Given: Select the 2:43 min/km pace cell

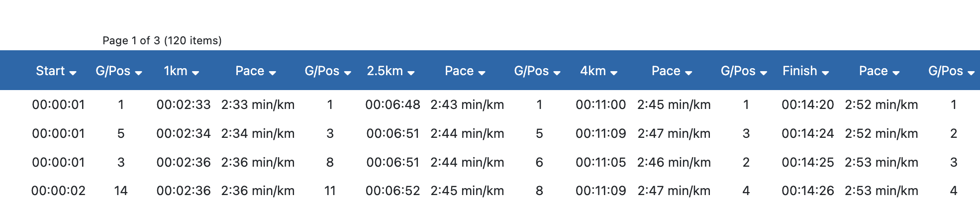Looking at the screenshot, I should [467, 105].
